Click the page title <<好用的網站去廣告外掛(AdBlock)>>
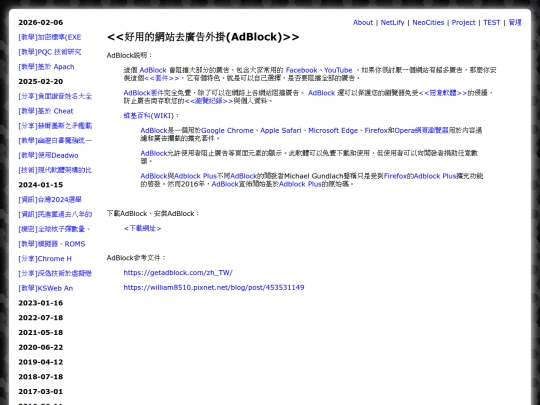Screen dimensions: 540x405 click(203, 37)
